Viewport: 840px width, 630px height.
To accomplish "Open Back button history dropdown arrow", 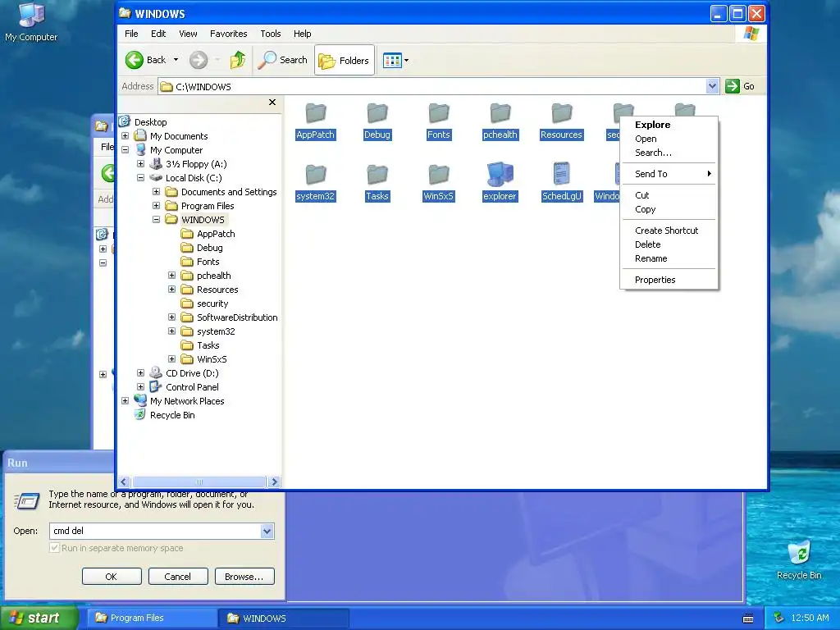I will pos(176,60).
